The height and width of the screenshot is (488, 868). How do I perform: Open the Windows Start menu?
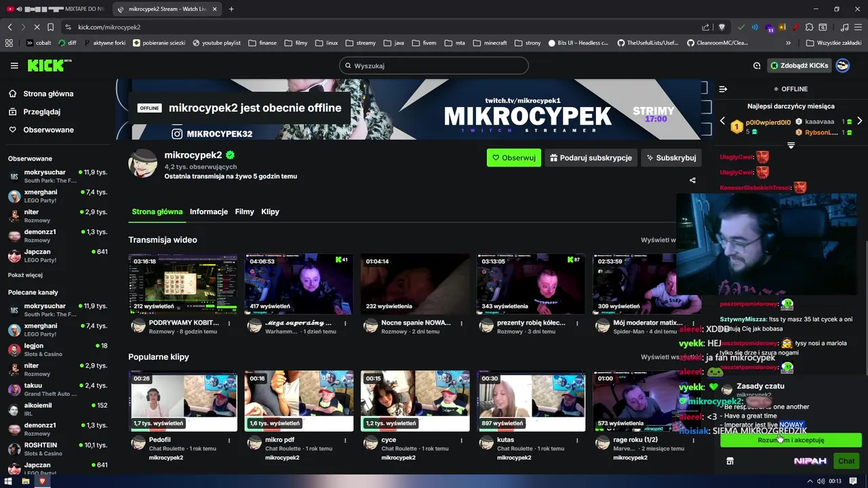(x=9, y=481)
